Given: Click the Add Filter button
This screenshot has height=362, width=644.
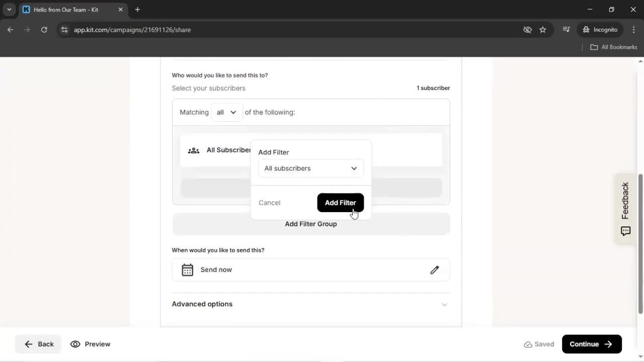Looking at the screenshot, I should [340, 203].
